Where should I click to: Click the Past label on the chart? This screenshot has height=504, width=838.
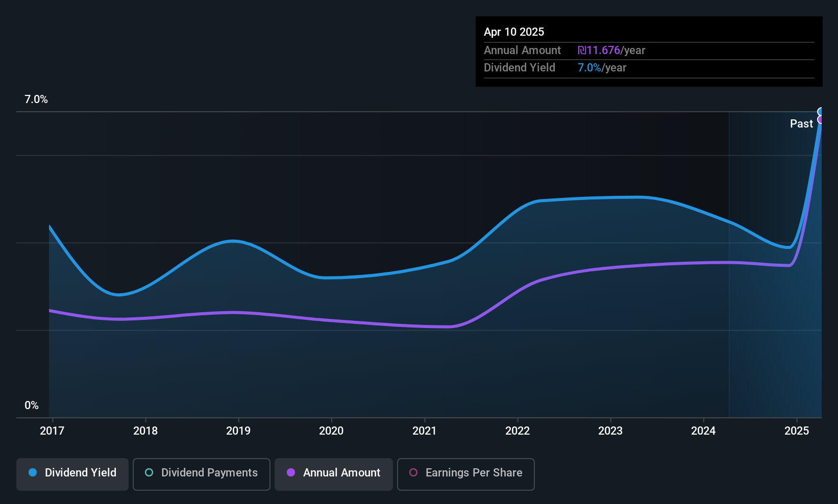[801, 123]
